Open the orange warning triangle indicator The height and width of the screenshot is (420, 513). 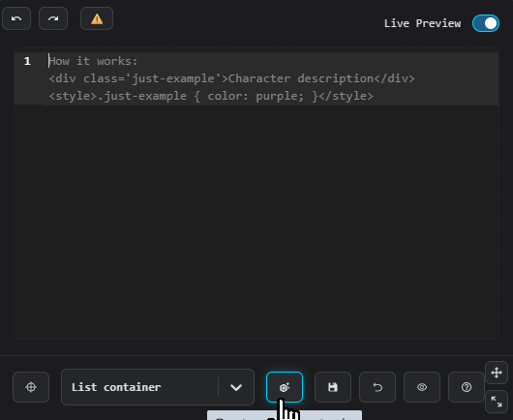pos(97,18)
